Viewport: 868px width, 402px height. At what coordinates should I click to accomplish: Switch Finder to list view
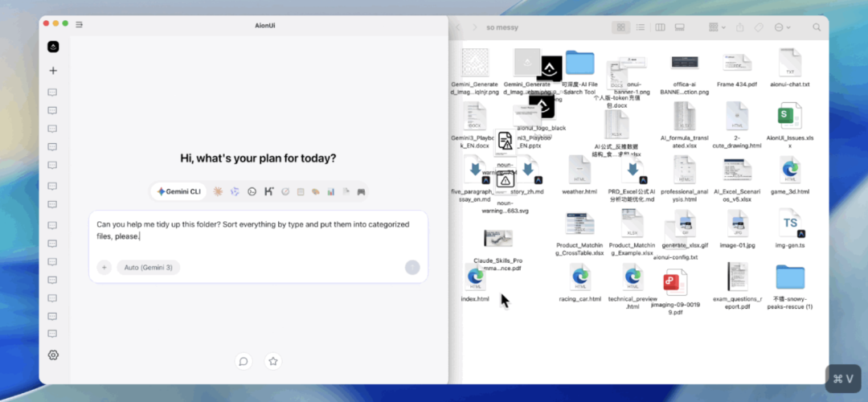click(640, 27)
